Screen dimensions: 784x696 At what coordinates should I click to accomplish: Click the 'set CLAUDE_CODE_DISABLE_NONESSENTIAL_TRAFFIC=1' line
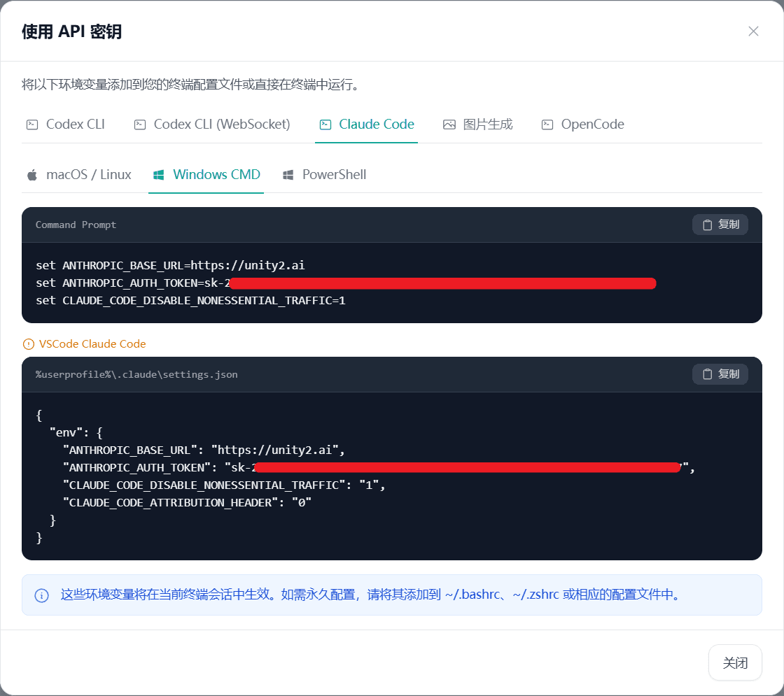click(x=190, y=301)
